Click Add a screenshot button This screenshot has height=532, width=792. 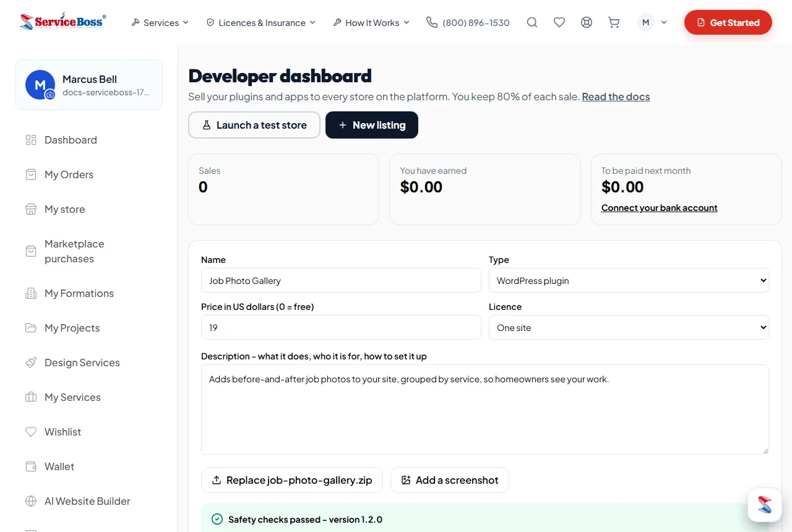tap(450, 480)
